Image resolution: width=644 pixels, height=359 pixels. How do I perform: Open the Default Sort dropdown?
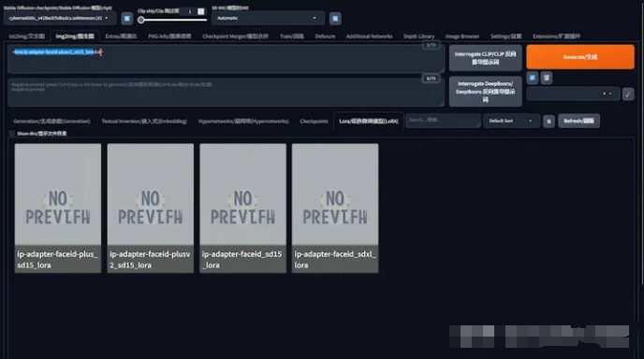(511, 121)
